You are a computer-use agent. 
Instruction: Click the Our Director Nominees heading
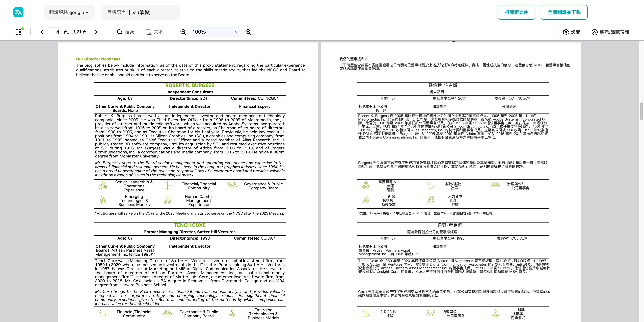coord(98,59)
